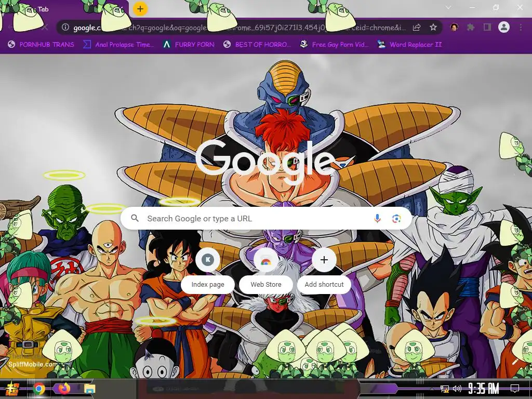Search by image with the Google Lens icon
This screenshot has width=532, height=399.
(x=396, y=219)
